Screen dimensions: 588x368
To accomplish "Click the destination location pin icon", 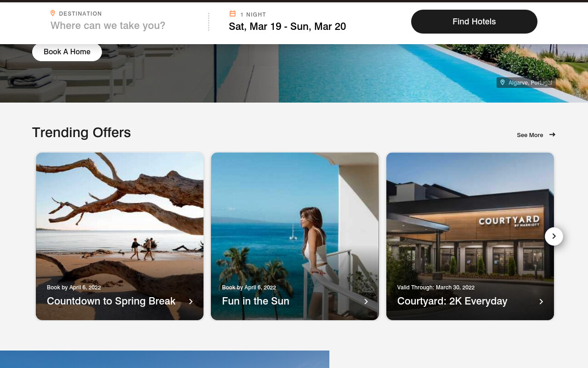I will tap(53, 13).
